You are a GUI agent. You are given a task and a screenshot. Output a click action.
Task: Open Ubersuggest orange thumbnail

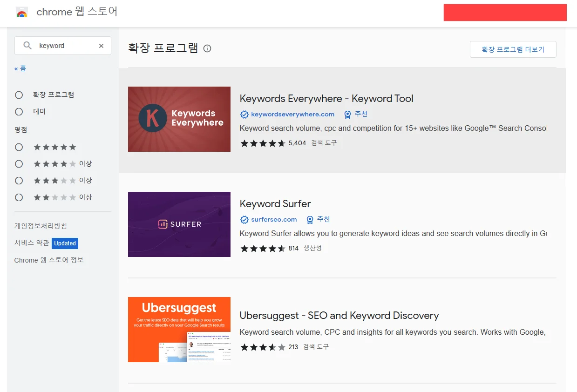(x=179, y=330)
